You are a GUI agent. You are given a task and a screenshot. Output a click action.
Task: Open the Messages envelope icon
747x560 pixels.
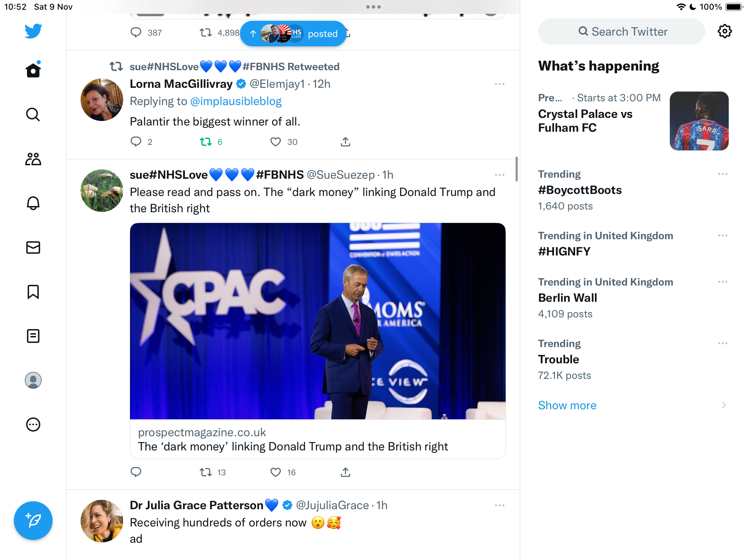coord(33,248)
